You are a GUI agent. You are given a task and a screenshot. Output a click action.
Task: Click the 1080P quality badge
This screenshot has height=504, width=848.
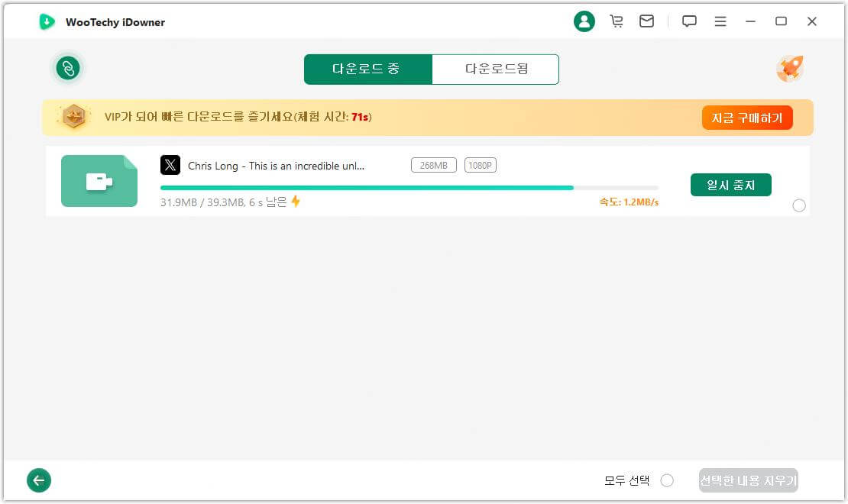click(x=481, y=164)
